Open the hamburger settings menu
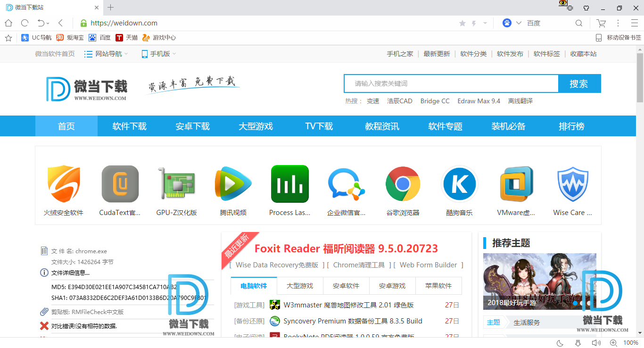Viewport: 644px width, 348px height. point(635,23)
